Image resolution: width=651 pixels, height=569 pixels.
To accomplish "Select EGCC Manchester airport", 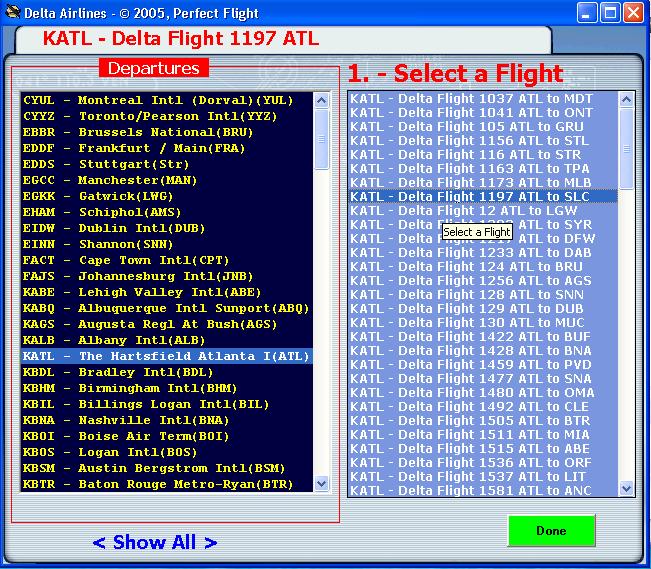I will (x=167, y=180).
